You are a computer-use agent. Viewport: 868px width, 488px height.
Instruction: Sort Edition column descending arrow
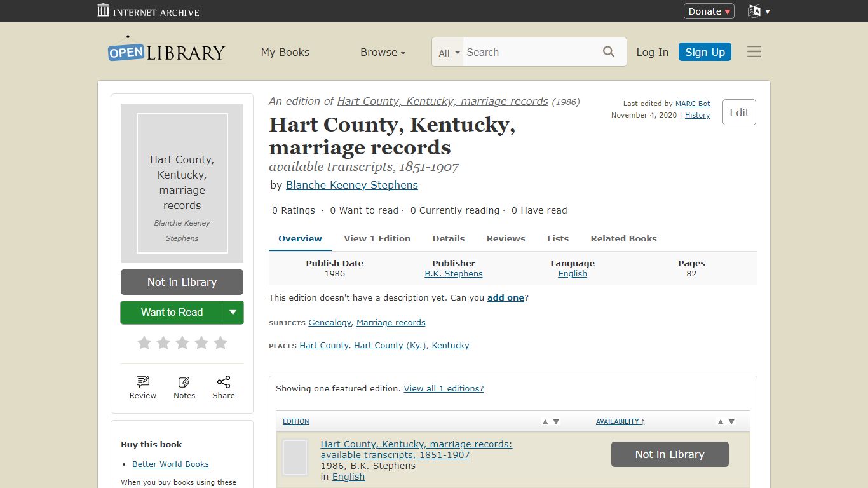click(x=556, y=422)
